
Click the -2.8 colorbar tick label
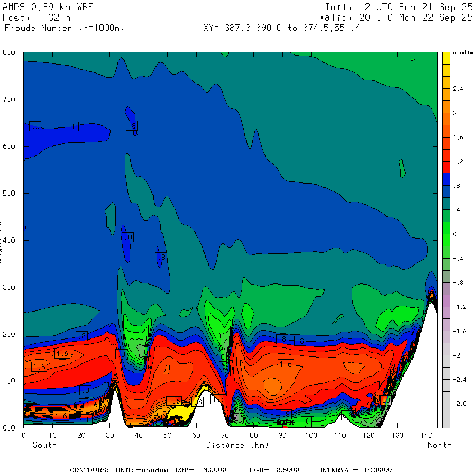(460, 404)
